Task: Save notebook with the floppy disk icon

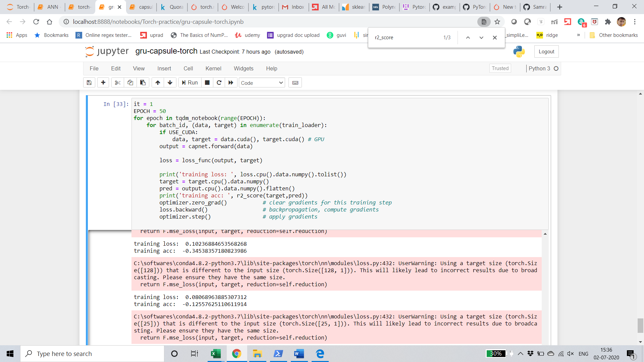Action: [89, 83]
